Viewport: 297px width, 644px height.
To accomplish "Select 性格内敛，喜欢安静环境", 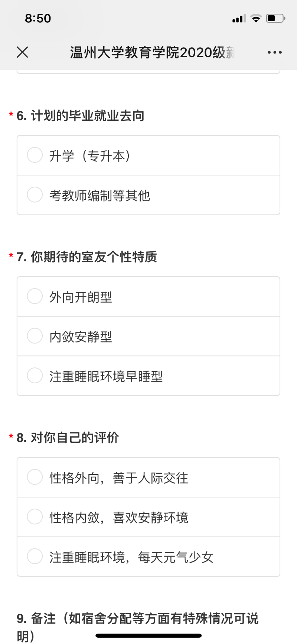I will pos(35,517).
